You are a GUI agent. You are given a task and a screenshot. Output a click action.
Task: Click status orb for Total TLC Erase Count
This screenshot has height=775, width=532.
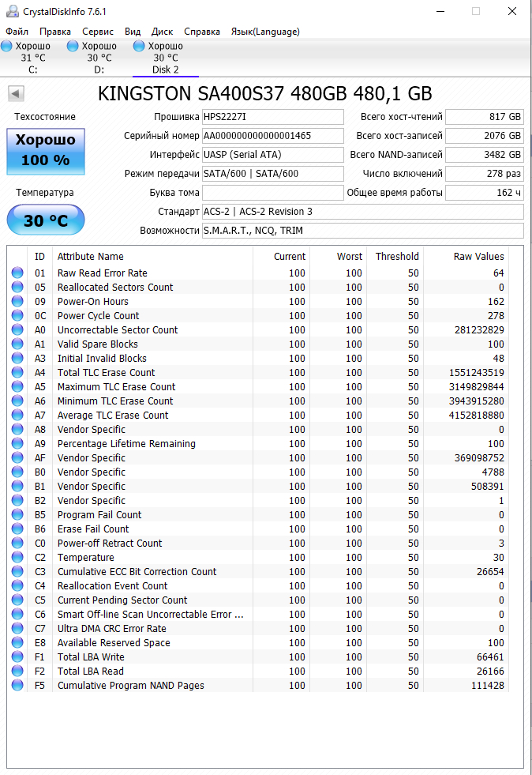click(x=17, y=372)
